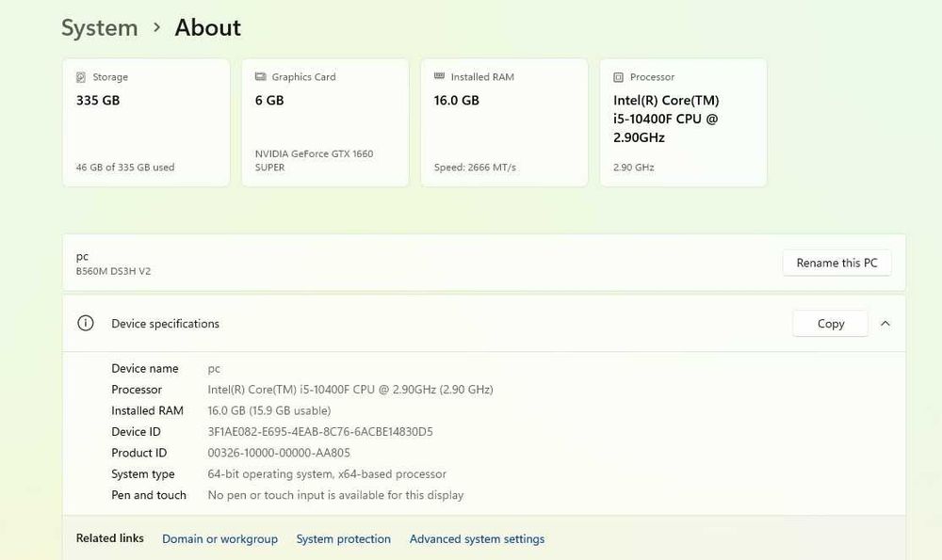942x560 pixels.
Task: Click '64-bit operating system' system type value
Action: pos(327,474)
